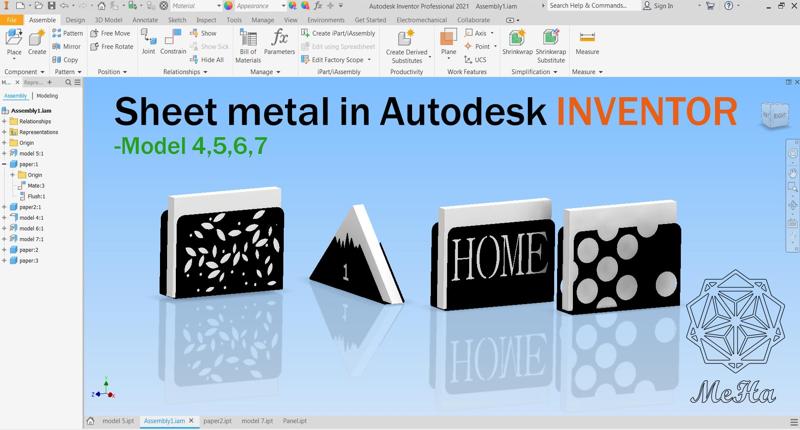
Task: Switch to the 3D Model ribbon tab
Action: (109, 20)
